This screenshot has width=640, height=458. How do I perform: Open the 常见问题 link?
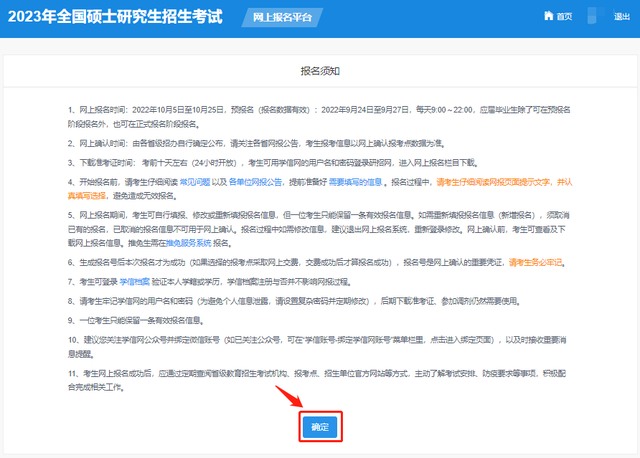point(195,182)
